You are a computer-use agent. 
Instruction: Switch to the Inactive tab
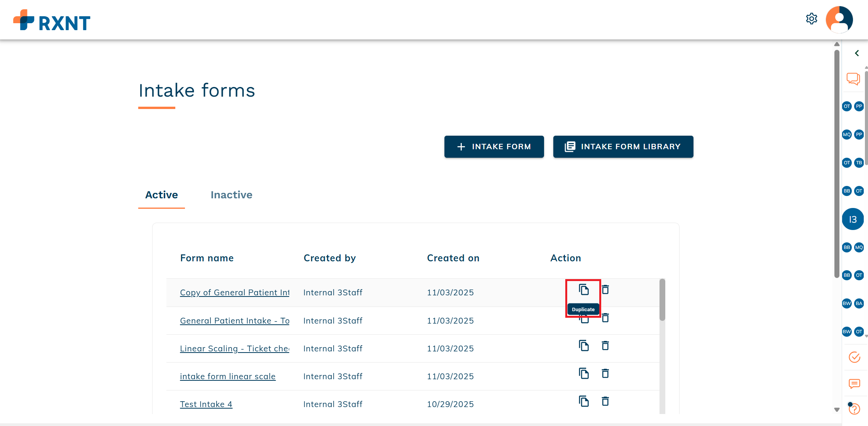231,195
